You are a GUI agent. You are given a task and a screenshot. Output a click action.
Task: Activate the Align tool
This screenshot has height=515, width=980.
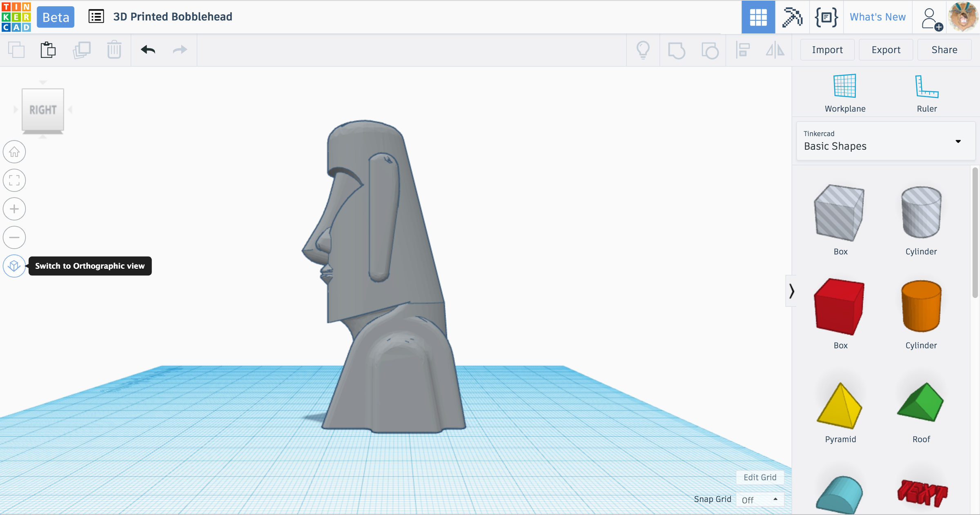click(x=743, y=49)
